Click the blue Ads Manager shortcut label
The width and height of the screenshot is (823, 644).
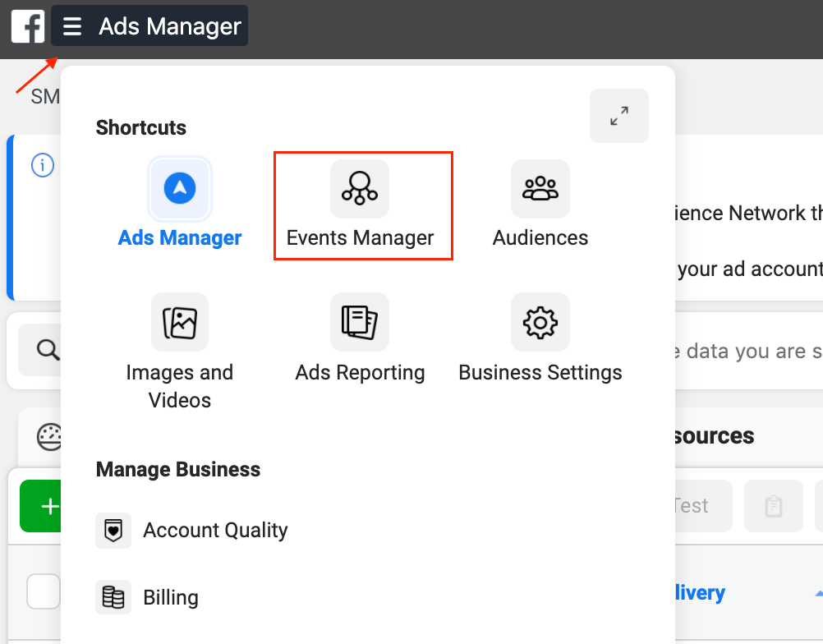click(180, 237)
